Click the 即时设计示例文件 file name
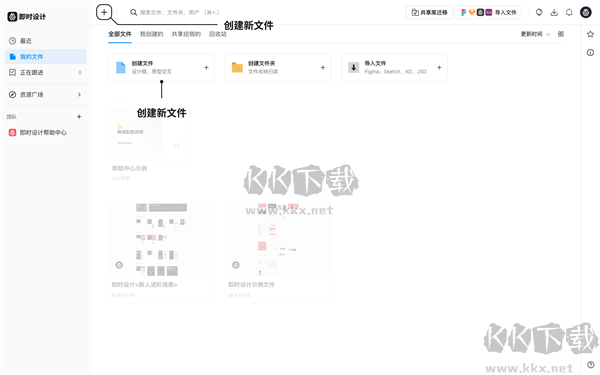 pos(251,284)
